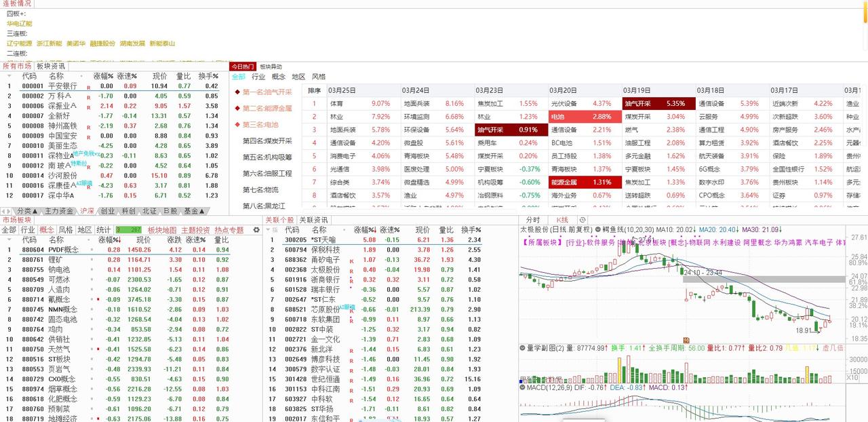The width and height of the screenshot is (868, 422).
Task: Select the 今日热门 tab
Action: [243, 66]
